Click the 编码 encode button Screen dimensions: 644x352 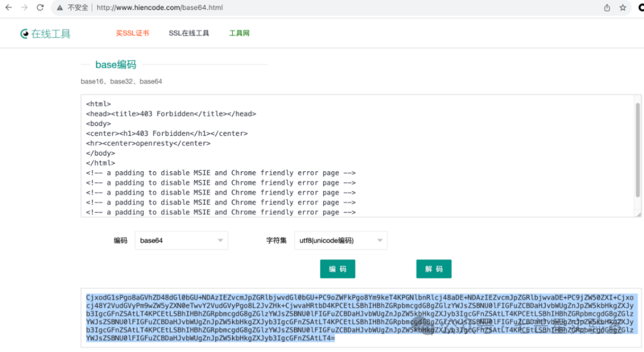tap(338, 268)
